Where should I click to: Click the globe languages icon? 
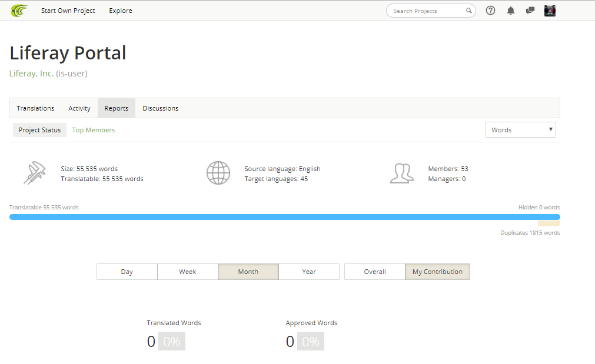click(x=218, y=173)
